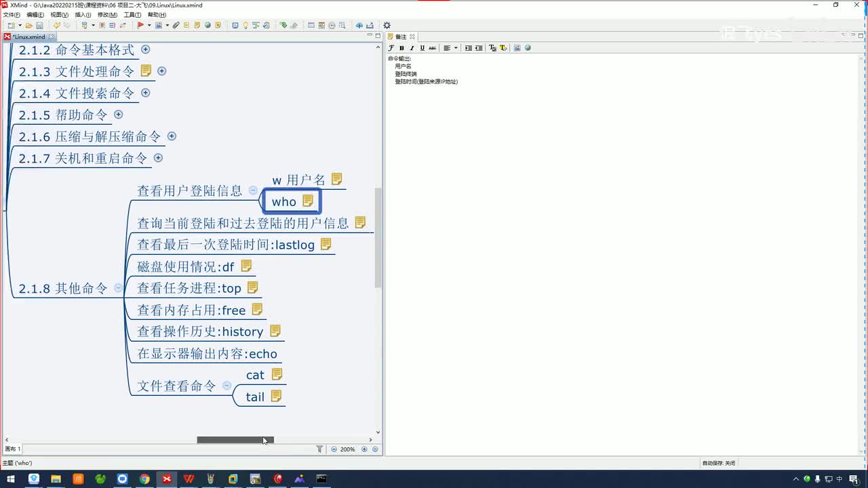Open the 视图(V) menu

tap(60, 14)
